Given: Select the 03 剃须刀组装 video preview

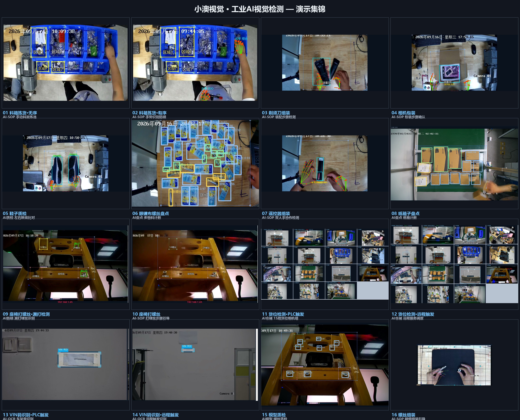Looking at the screenshot, I should pyautogui.click(x=325, y=63).
